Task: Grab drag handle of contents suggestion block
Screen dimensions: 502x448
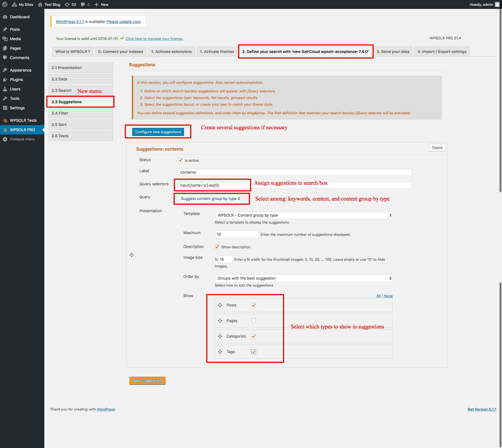Action: (132, 255)
